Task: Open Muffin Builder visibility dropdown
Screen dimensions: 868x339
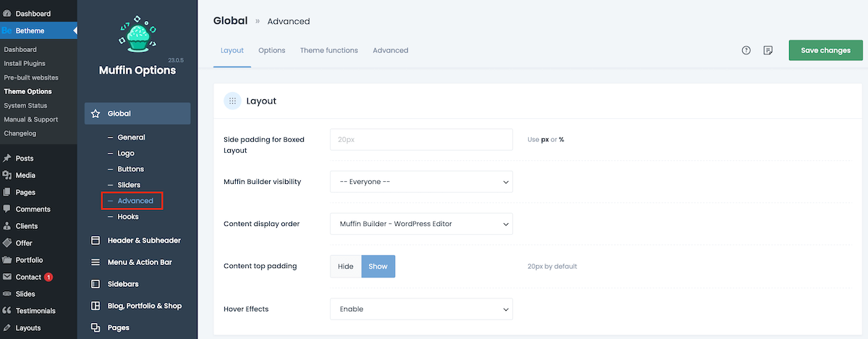Action: 421,182
